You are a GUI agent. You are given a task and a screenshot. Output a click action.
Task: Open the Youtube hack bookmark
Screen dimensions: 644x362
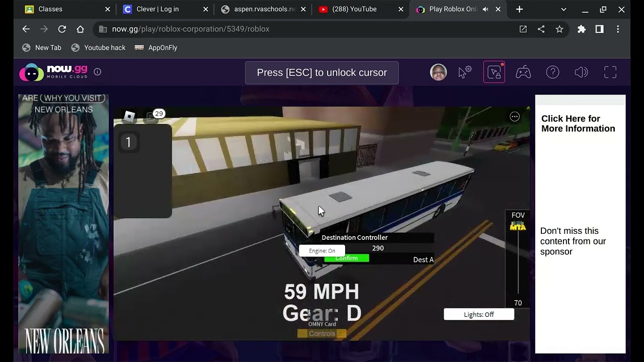98,48
